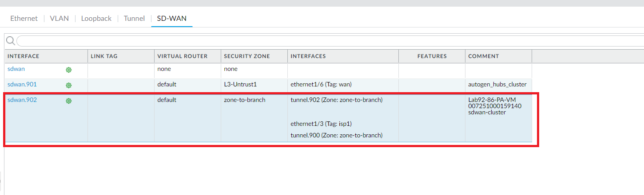Click the Features column header
The width and height of the screenshot is (644, 195).
pos(432,56)
